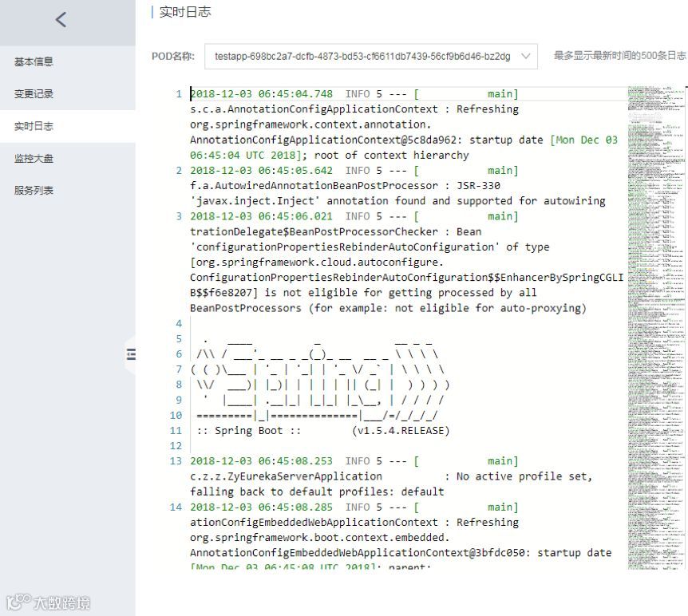Image resolution: width=688 pixels, height=616 pixels.
Task: Click line number 11 in the gutter
Action: pos(176,431)
